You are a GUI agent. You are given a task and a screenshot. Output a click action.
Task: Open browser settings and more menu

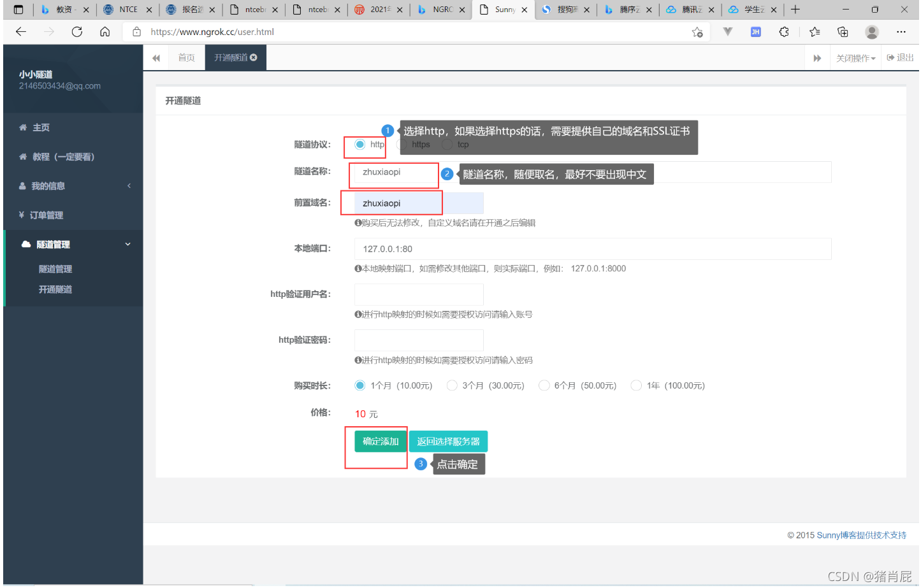[901, 32]
